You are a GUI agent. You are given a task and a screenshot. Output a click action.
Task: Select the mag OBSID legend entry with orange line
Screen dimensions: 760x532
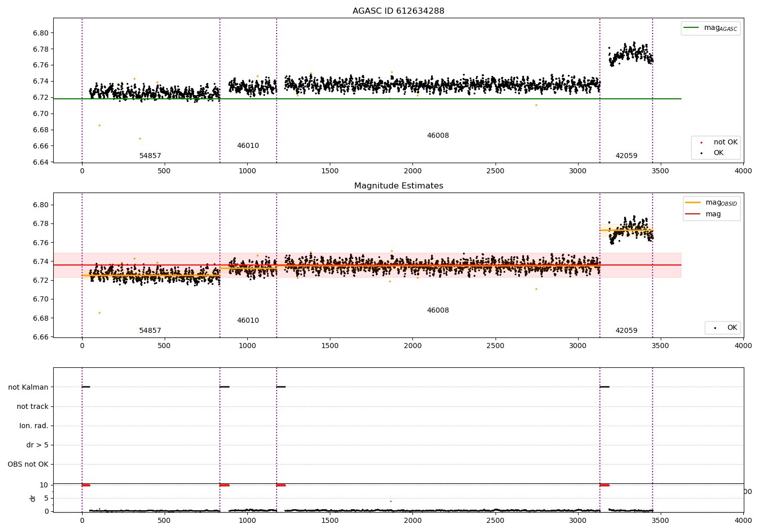tap(711, 203)
